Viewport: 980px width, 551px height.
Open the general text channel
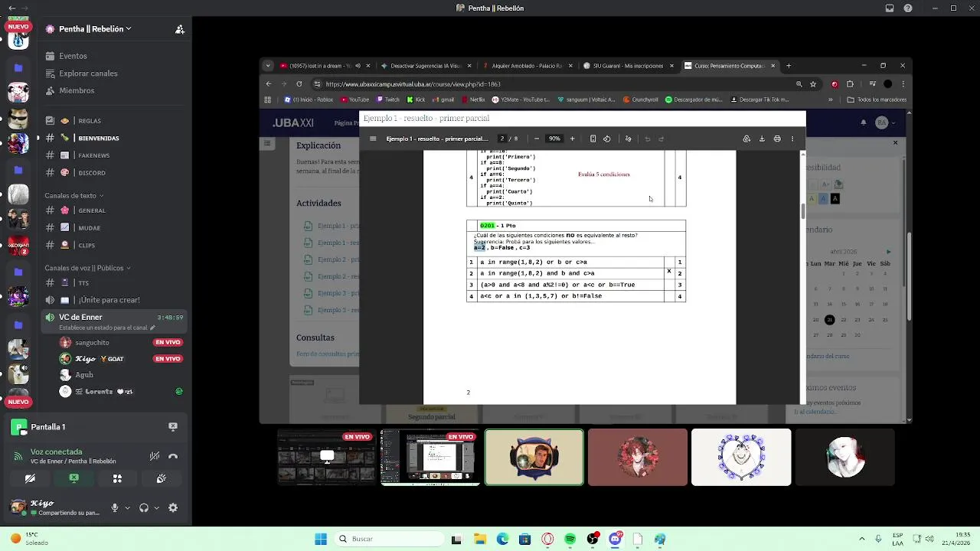[92, 210]
